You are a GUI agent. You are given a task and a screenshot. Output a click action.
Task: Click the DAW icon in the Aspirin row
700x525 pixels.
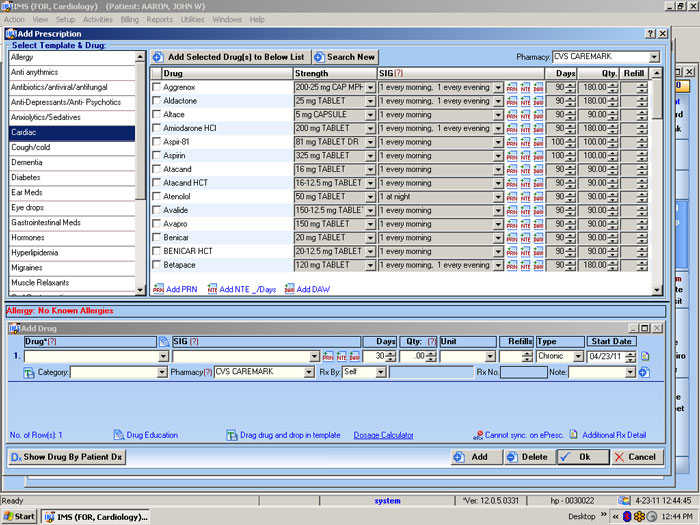538,156
